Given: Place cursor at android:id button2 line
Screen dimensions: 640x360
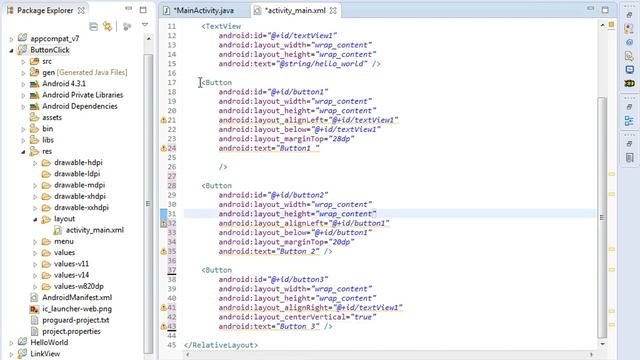Looking at the screenshot, I should coord(273,196).
